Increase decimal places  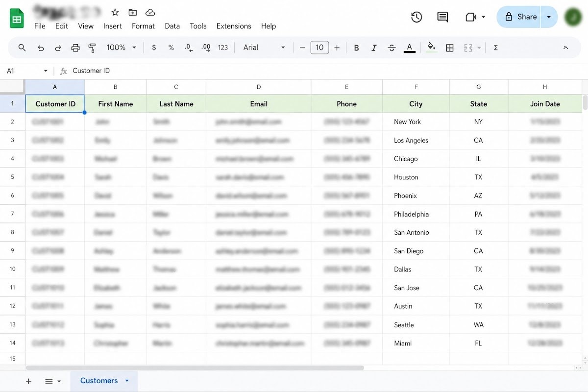(x=206, y=48)
